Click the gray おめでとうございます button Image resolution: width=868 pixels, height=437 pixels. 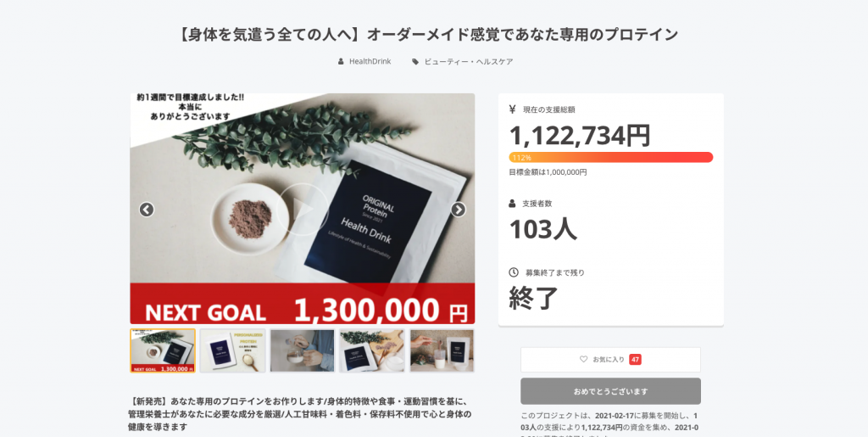[610, 391]
